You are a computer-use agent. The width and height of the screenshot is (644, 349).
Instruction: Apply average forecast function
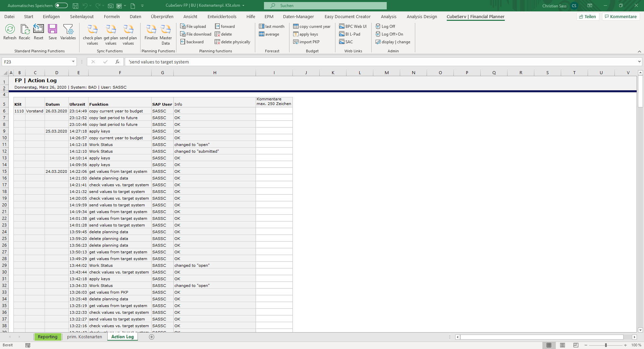coord(269,34)
